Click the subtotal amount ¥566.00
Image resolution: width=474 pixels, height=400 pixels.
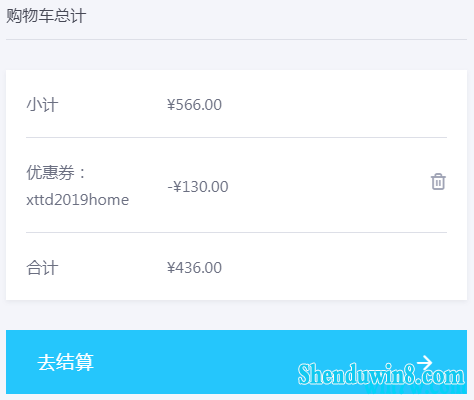(194, 105)
